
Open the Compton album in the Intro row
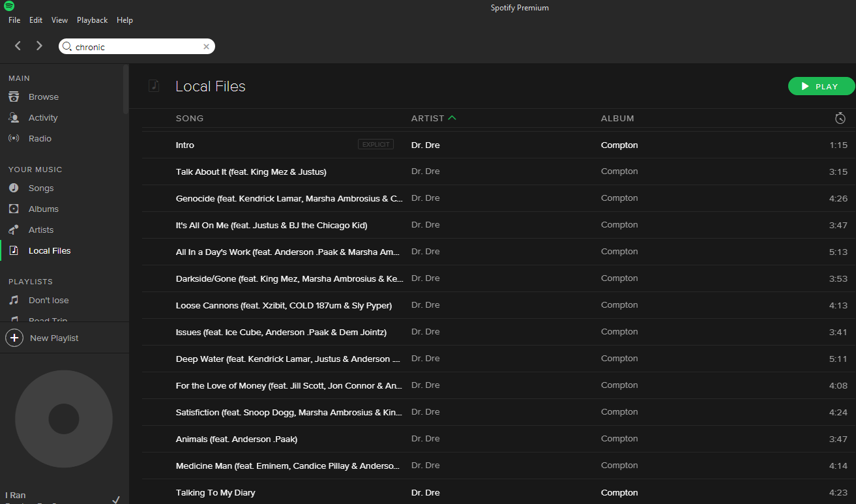coord(619,145)
